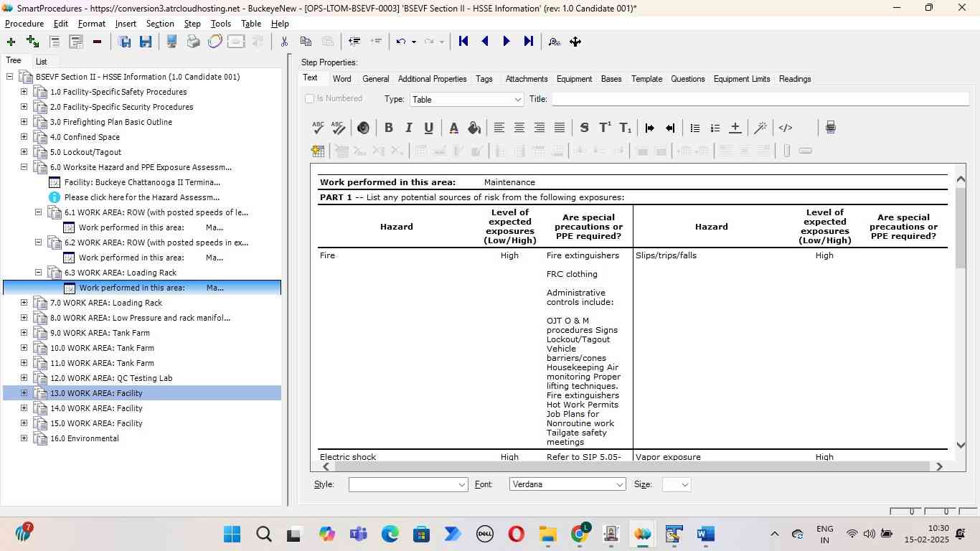This screenshot has width=980, height=551.
Task: Expand 4.0 Confined Space tree node
Action: (x=24, y=137)
